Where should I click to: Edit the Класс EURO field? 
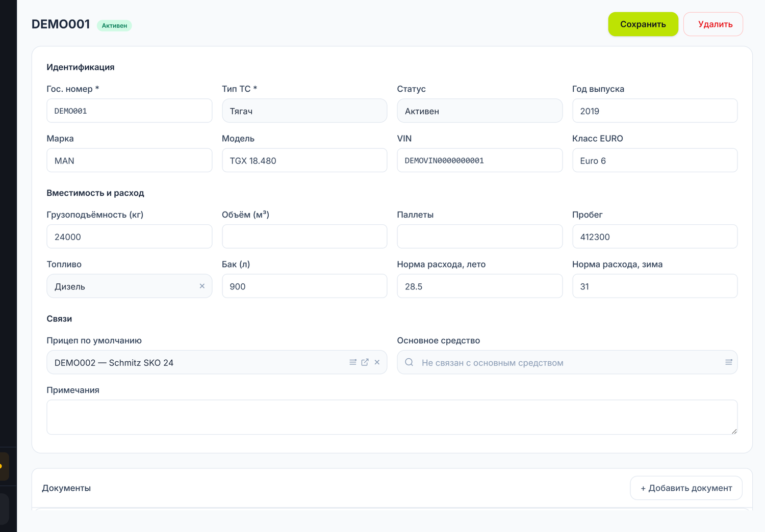tap(655, 161)
